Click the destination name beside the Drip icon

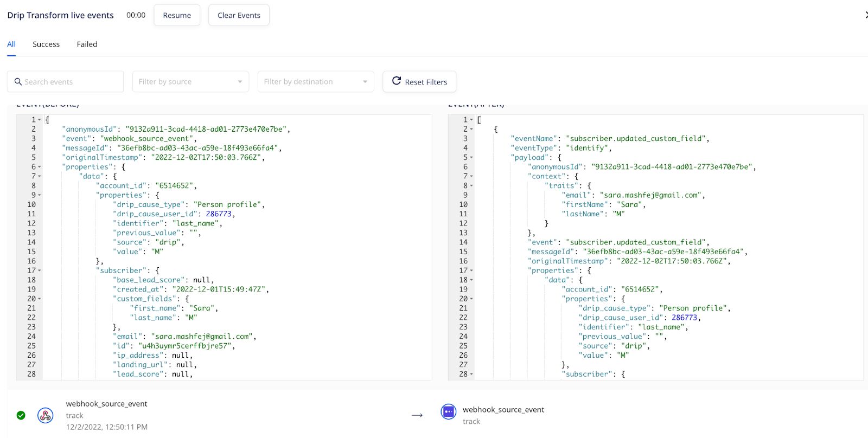(503, 410)
